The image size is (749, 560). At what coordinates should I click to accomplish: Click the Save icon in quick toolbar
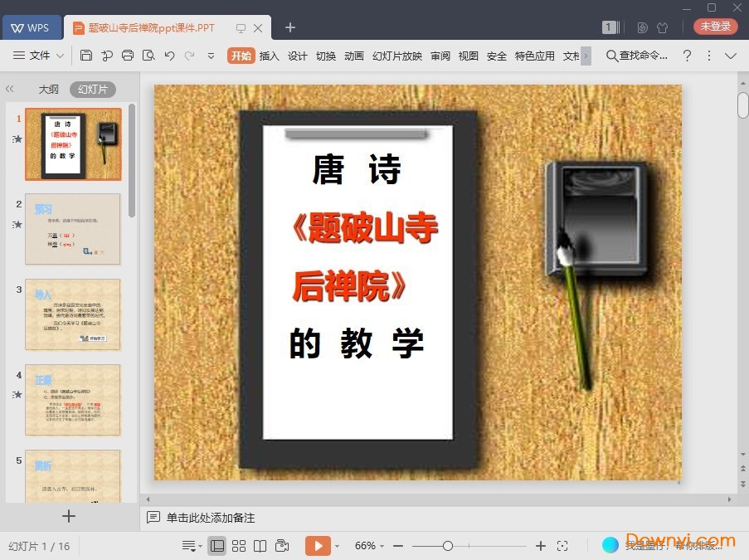(86, 56)
